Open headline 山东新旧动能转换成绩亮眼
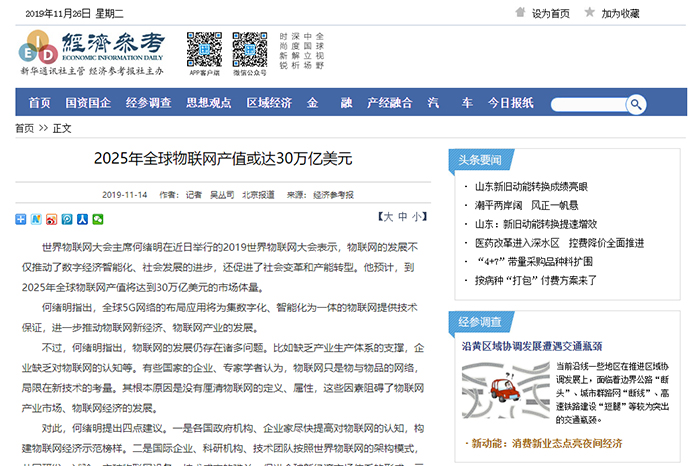 pos(531,186)
